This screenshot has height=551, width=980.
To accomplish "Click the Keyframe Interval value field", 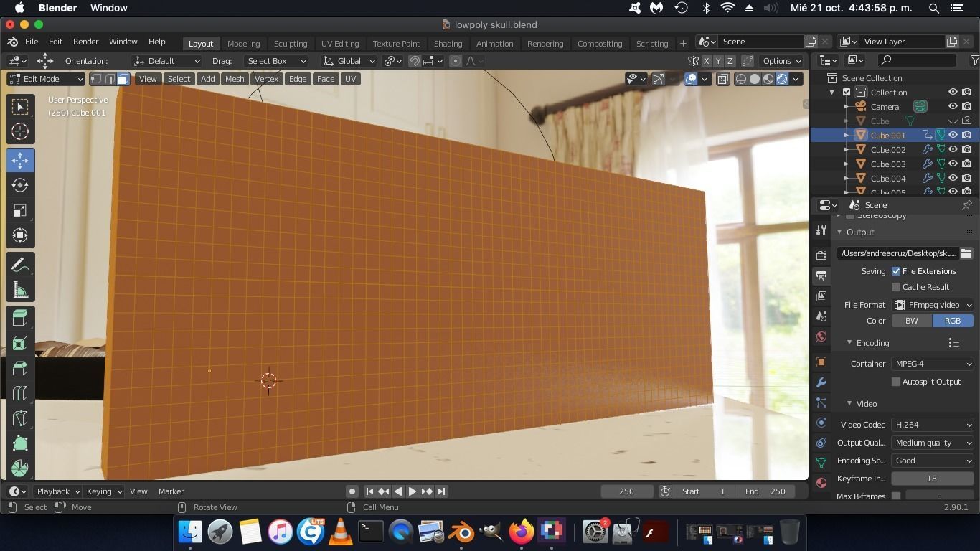I will click(932, 479).
